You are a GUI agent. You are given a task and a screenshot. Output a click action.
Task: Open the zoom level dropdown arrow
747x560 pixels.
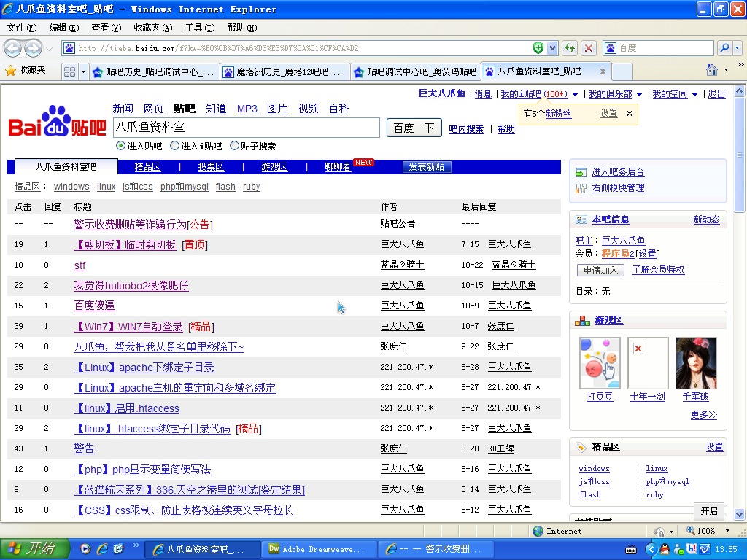727,531
